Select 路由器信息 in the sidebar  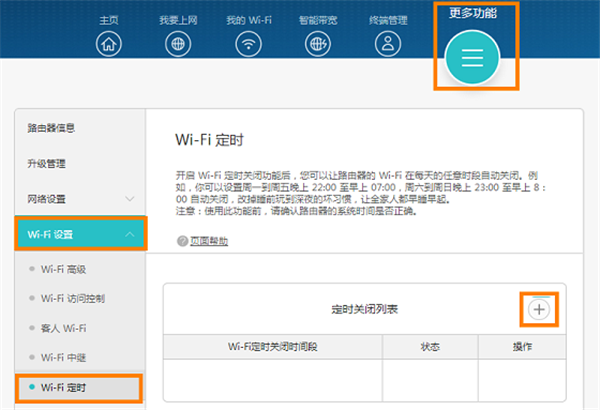[52, 128]
